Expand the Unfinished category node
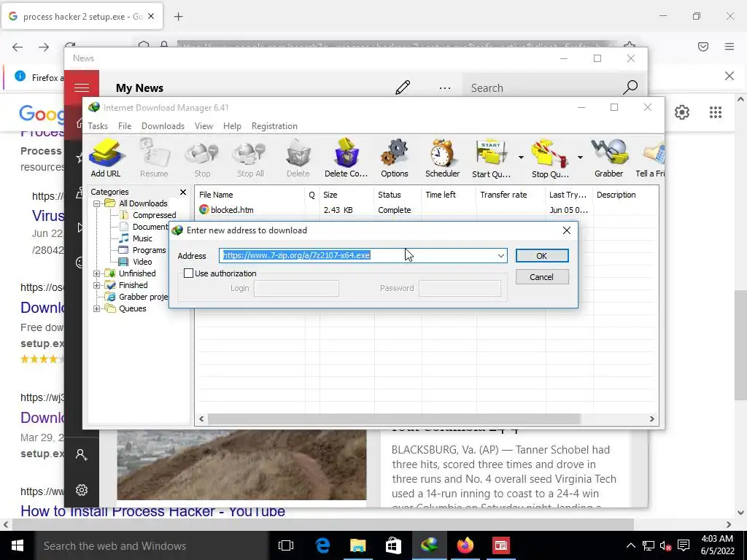This screenshot has width=747, height=560. click(x=97, y=274)
